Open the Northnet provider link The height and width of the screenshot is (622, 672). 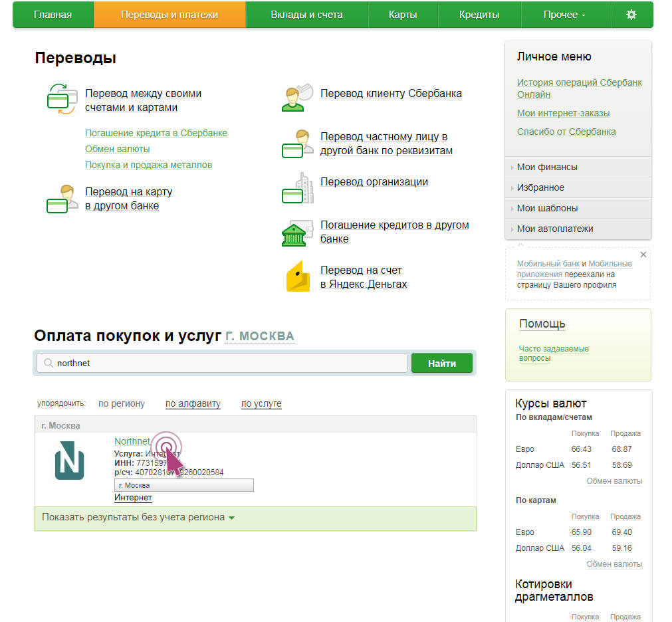[x=132, y=441]
